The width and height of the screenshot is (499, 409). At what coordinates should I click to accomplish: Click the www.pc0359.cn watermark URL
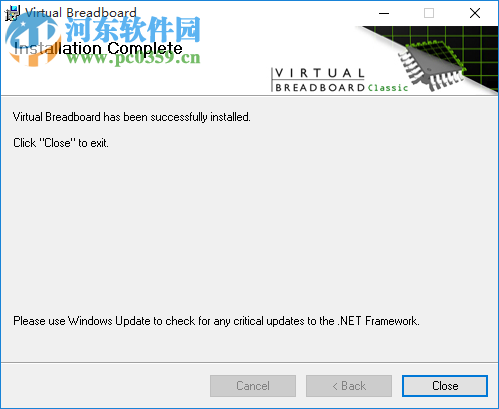pyautogui.click(x=134, y=58)
